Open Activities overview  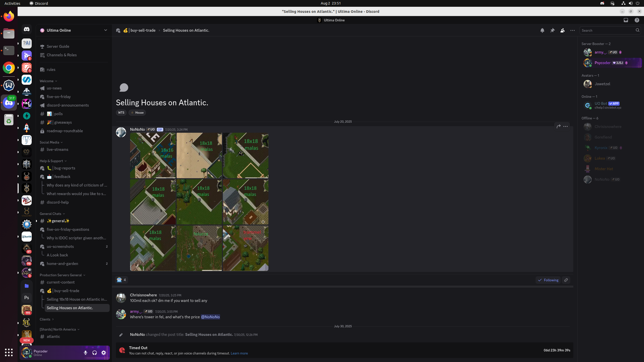(x=12, y=3)
